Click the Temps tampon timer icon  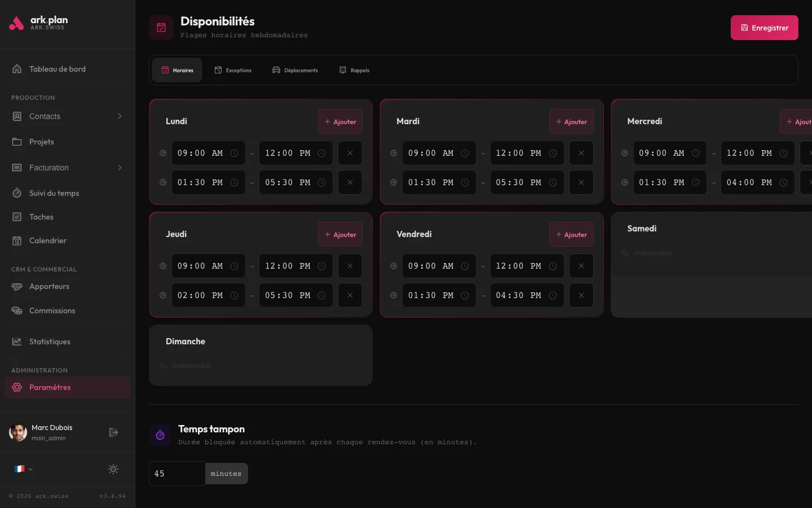(x=160, y=435)
